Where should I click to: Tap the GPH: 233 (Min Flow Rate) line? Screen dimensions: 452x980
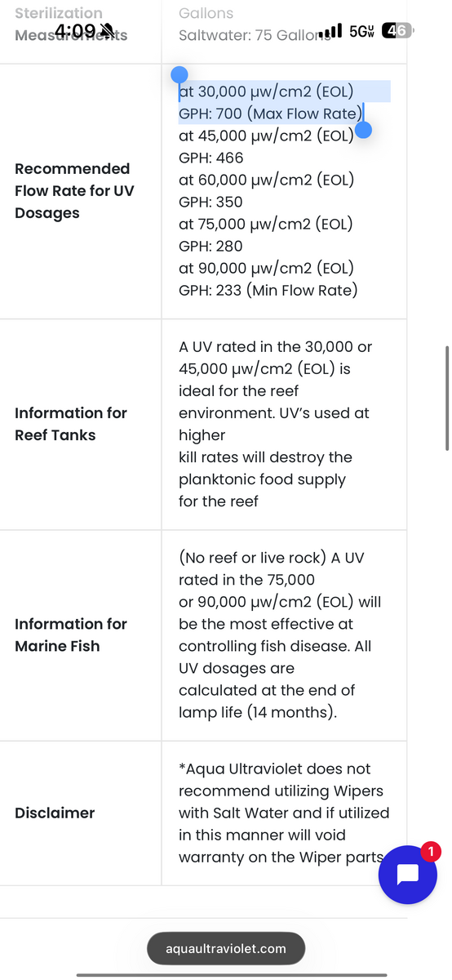(x=268, y=290)
